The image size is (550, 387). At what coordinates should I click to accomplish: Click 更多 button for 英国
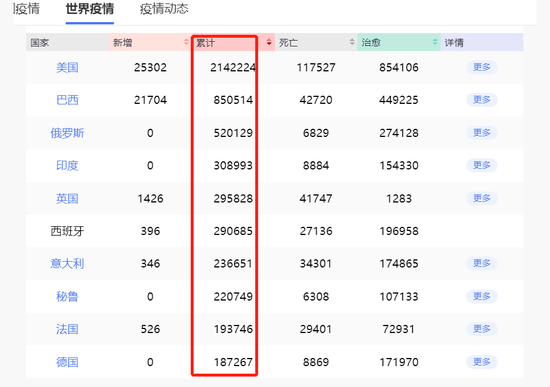tap(482, 198)
